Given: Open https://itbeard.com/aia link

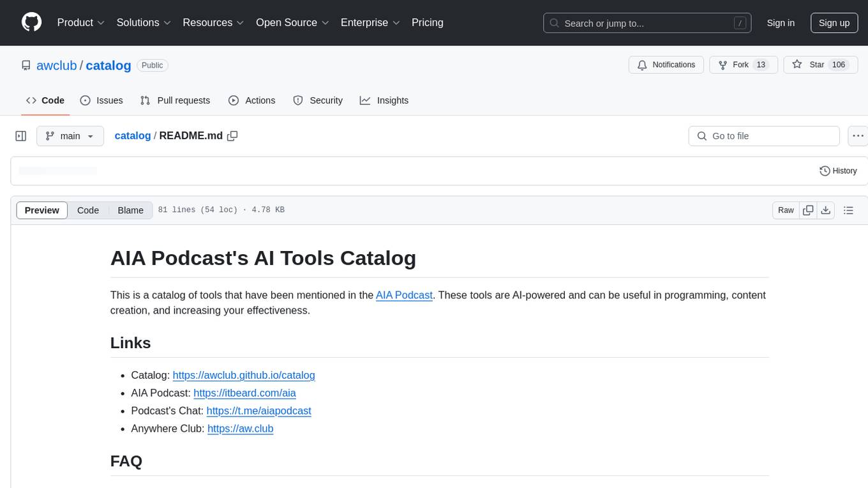Looking at the screenshot, I should pos(244,393).
